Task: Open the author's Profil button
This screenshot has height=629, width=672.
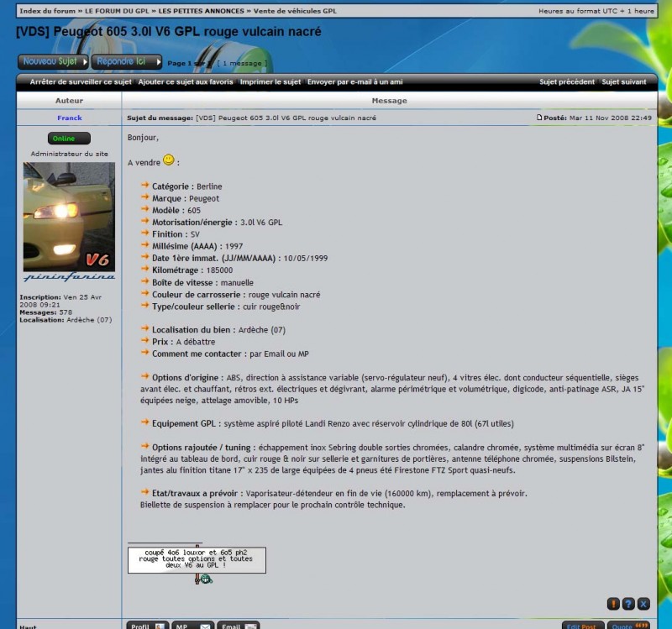Action: click(x=148, y=626)
